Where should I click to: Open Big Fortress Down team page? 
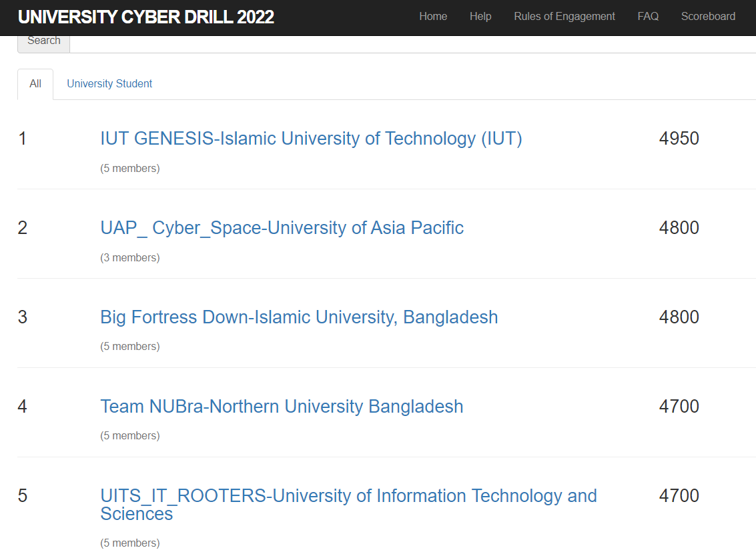click(299, 317)
